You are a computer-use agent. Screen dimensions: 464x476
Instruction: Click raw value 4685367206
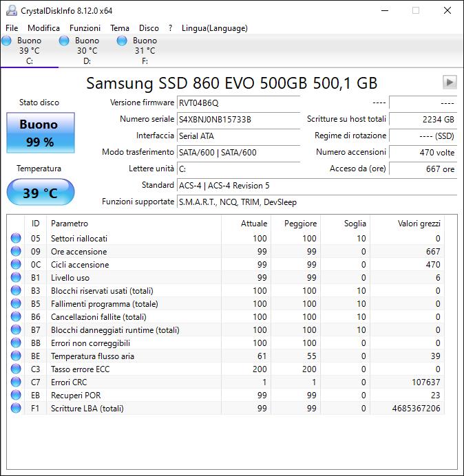416,408
